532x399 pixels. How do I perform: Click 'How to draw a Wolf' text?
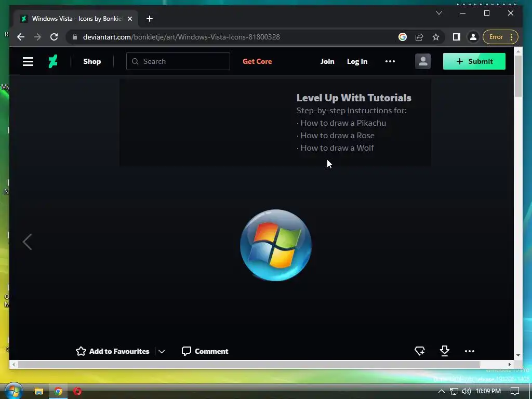point(337,148)
